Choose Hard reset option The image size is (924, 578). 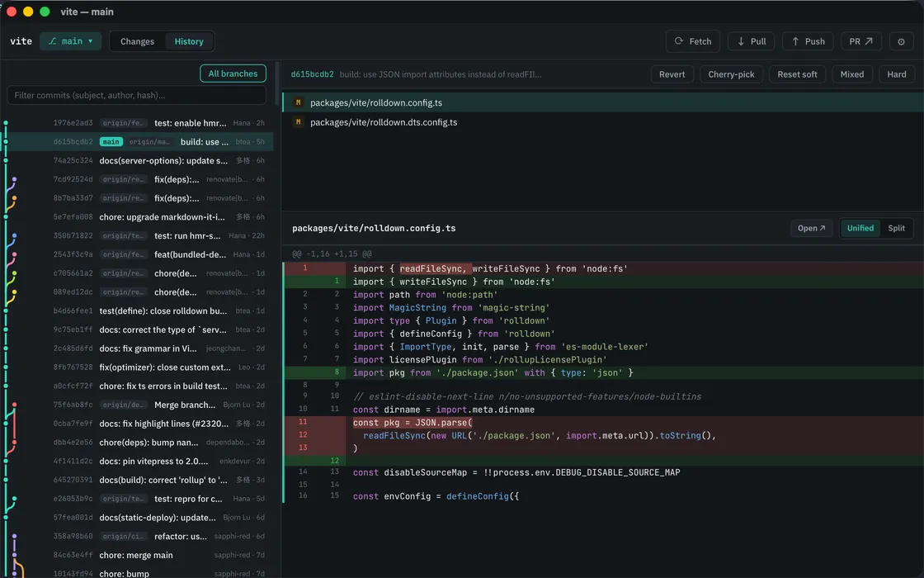(x=896, y=74)
